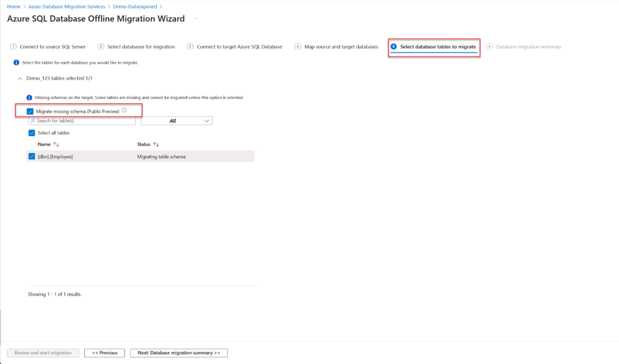Sort table list by Name column
Viewport: 619px width, 364px height.
click(48, 144)
